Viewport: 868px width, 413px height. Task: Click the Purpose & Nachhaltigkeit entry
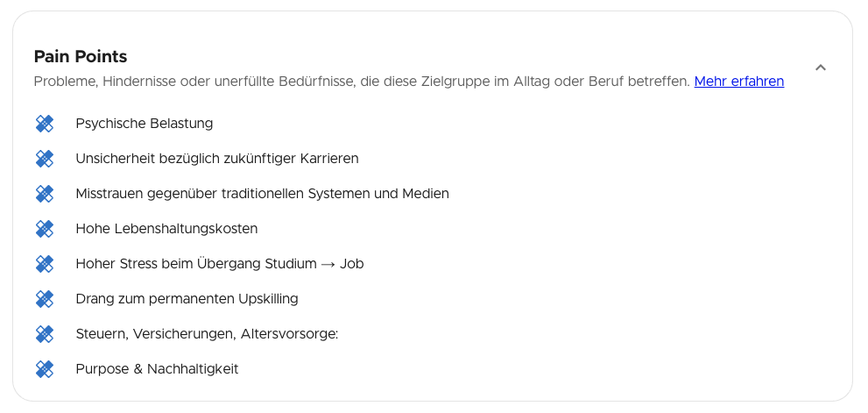[157, 369]
